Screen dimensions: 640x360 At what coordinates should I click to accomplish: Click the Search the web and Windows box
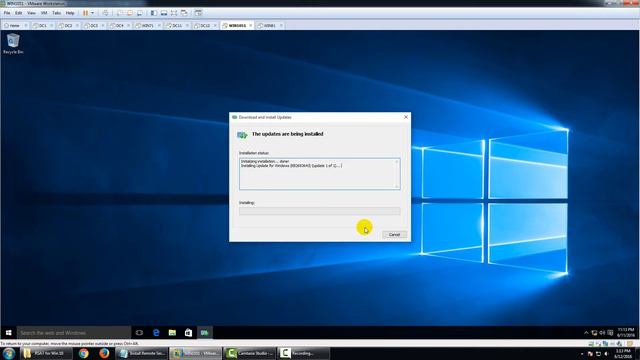click(x=74, y=333)
